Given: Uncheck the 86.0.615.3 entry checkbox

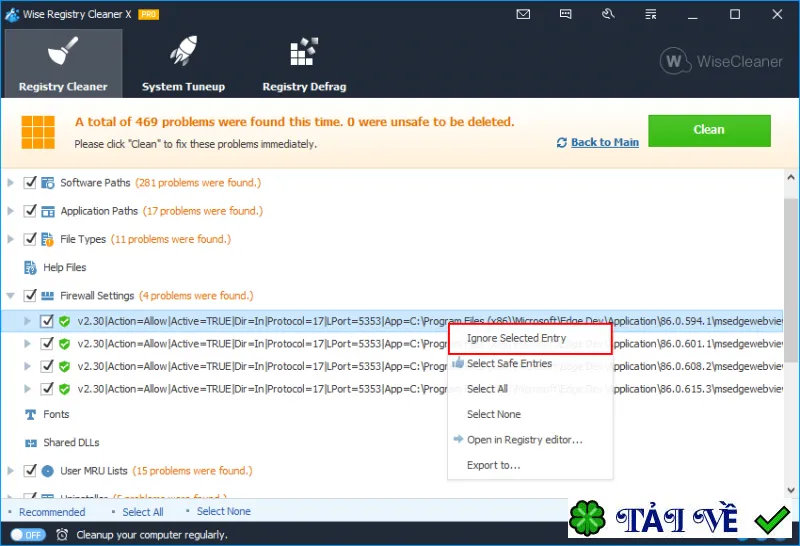Looking at the screenshot, I should coord(47,389).
